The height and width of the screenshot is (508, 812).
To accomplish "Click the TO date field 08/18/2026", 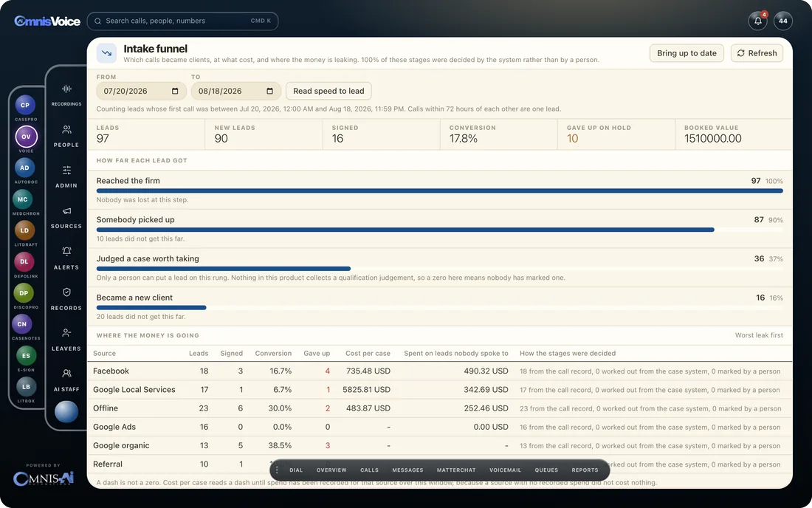I will click(x=235, y=91).
